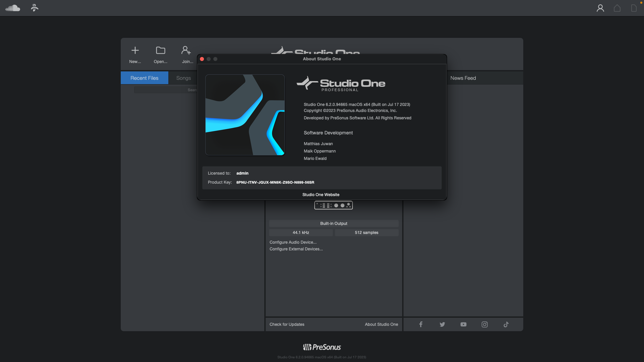644x362 pixels.
Task: Click the PreSonus logo at the bottom
Action: 322,347
